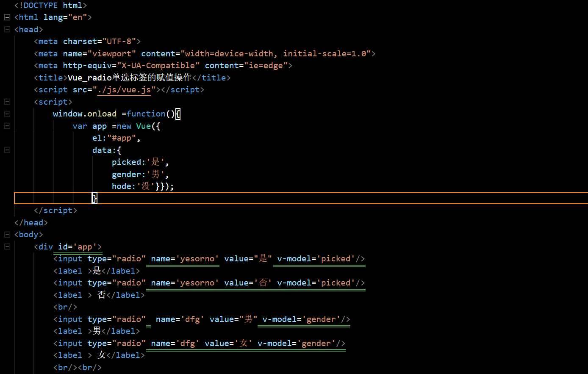Click the title line Vue_radio单选标签的赋值操作
The height and width of the screenshot is (374, 588).
coord(132,78)
